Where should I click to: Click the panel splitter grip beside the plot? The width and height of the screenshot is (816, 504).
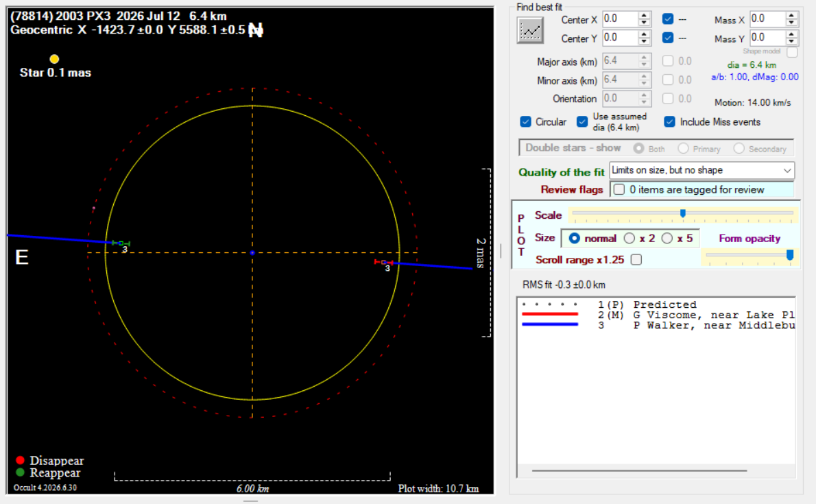click(501, 251)
